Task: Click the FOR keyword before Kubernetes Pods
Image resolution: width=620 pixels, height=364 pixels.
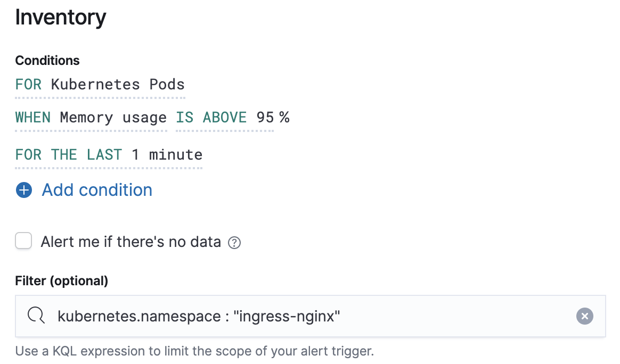Action: (x=28, y=84)
